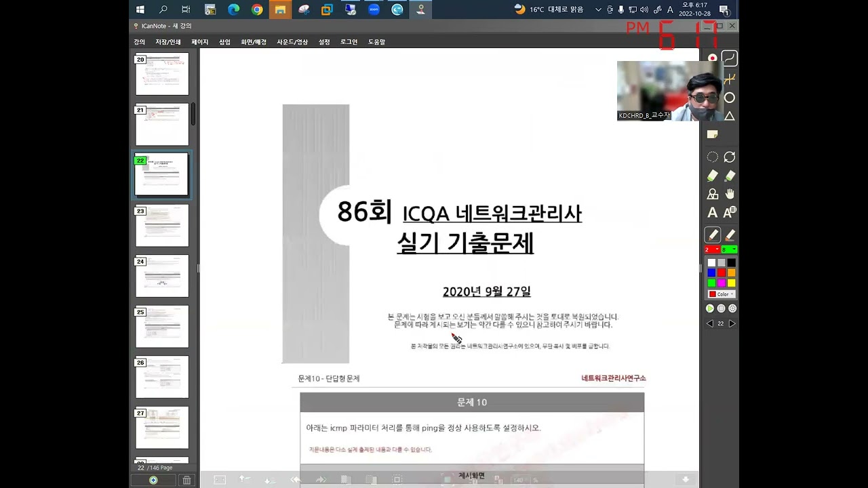
Task: Open the red pen thickness dropdown
Action: tap(712, 250)
